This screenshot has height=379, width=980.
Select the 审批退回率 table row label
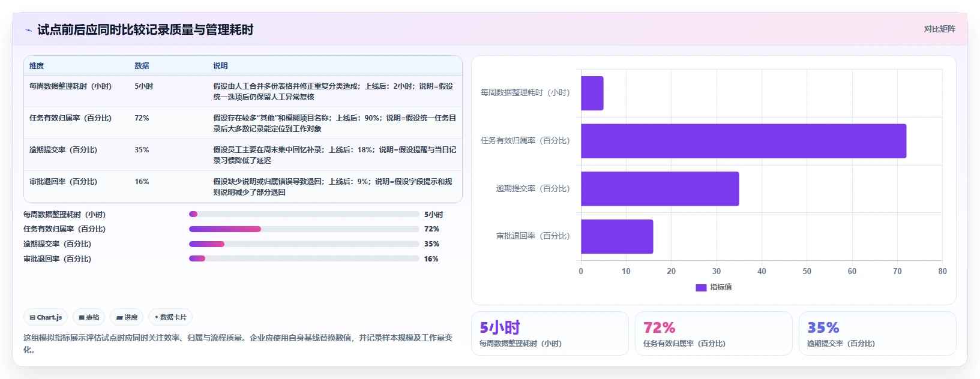point(63,182)
